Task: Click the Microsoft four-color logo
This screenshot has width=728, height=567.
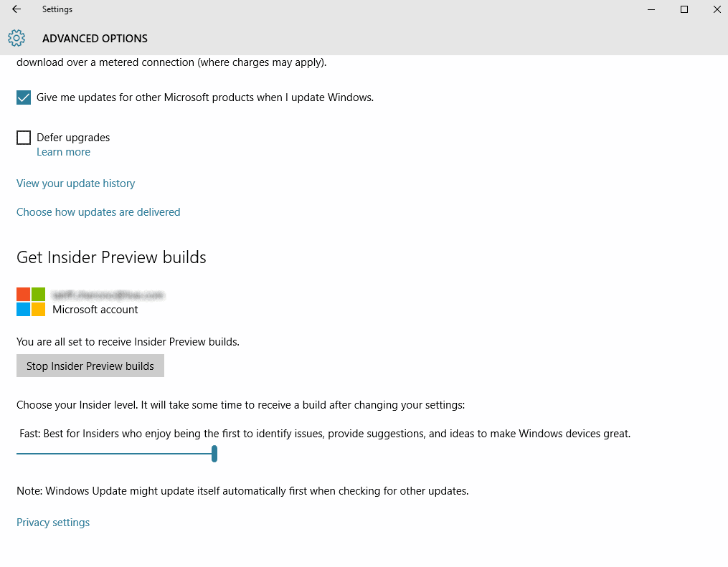Action: (x=31, y=302)
